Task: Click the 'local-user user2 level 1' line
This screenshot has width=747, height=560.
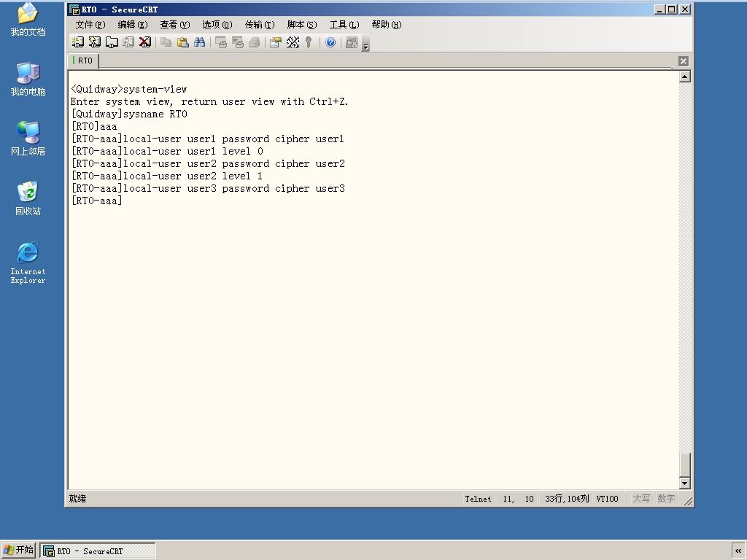Action: tap(167, 176)
